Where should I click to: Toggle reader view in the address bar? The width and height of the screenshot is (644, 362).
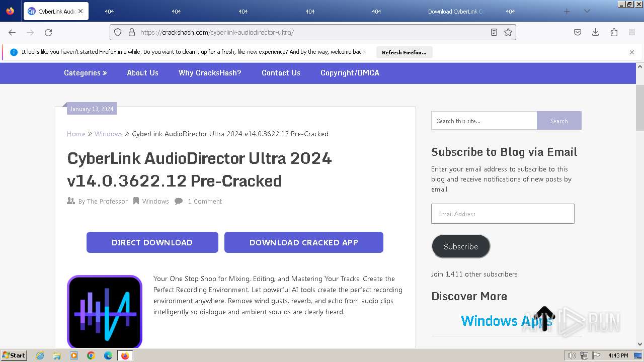(494, 32)
